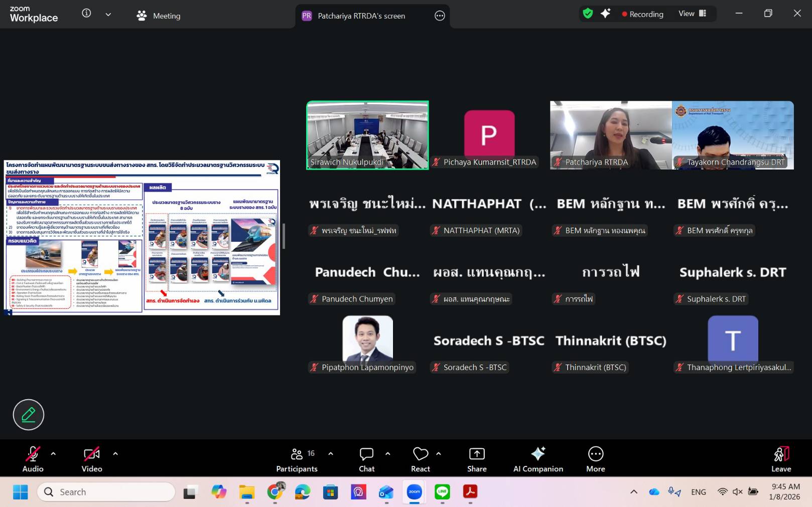Start sharing with the Share icon

(x=476, y=459)
